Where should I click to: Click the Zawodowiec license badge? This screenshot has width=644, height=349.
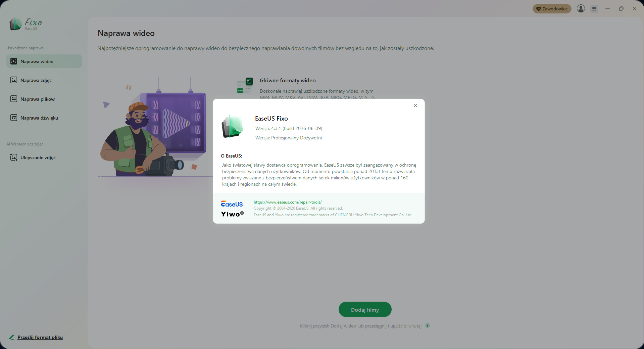552,9
